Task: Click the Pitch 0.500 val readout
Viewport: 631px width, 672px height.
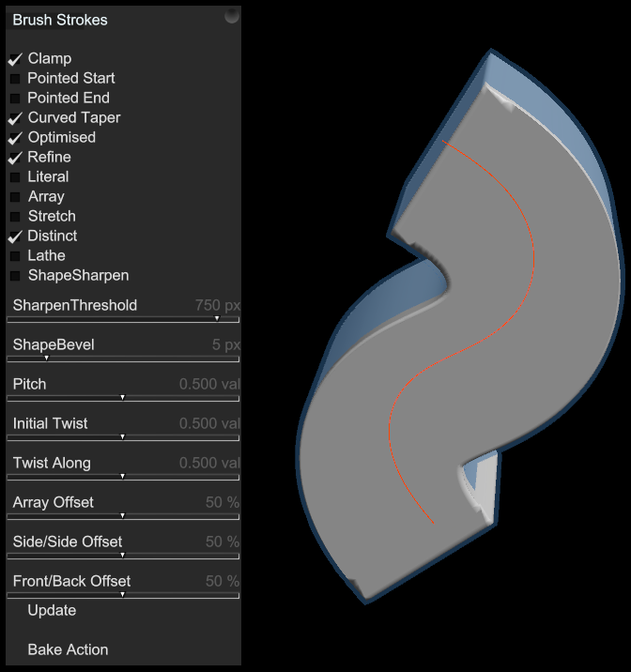Action: [x=209, y=384]
